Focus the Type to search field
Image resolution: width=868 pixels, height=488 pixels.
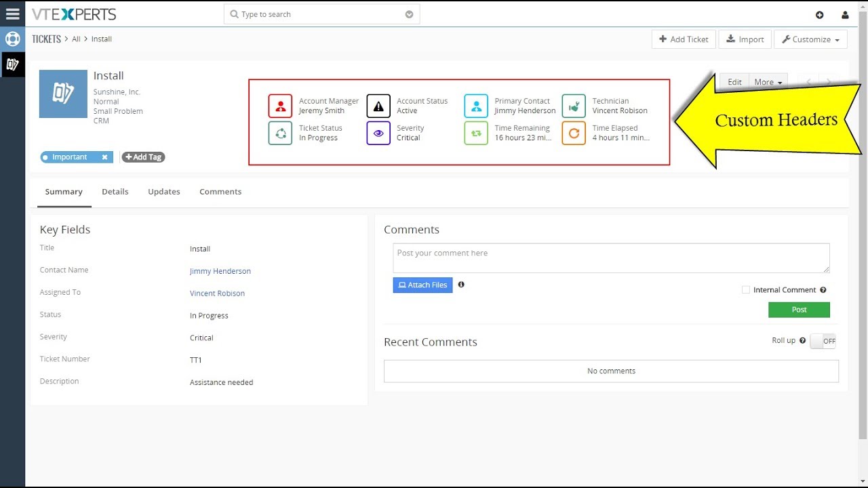[x=321, y=14]
